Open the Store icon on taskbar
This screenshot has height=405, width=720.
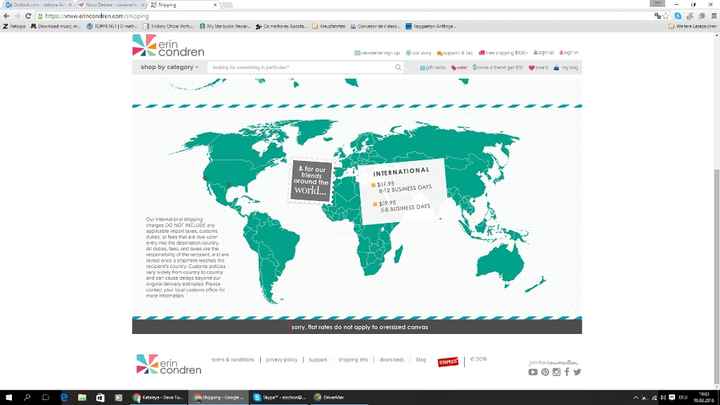point(100,398)
